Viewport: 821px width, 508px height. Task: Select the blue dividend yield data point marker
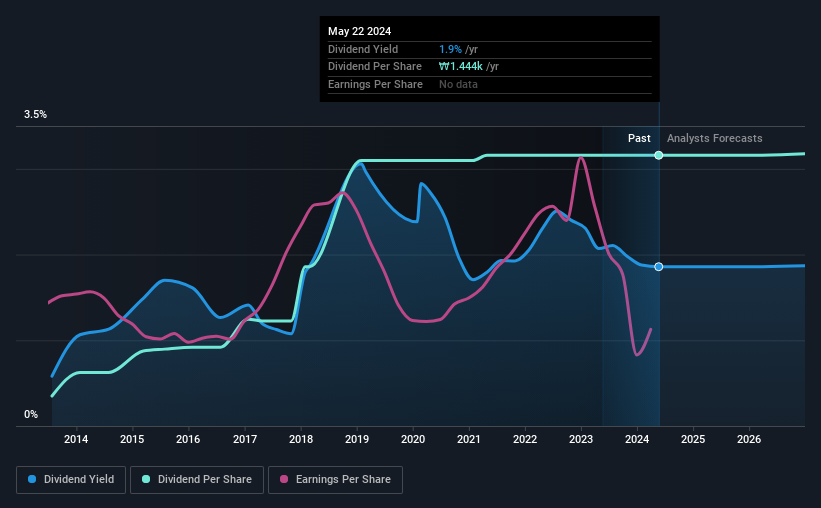[659, 267]
